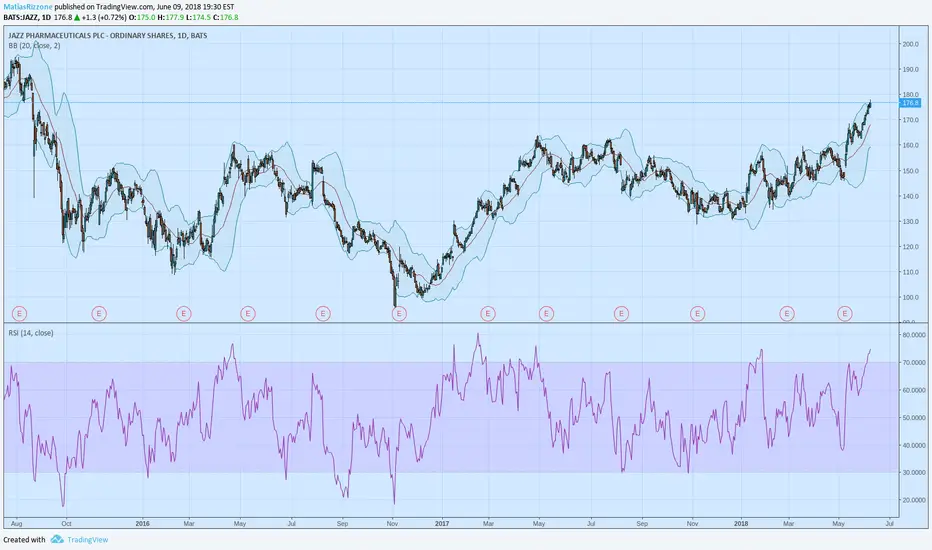Viewport: 932px width, 550px height.
Task: Click the earnings E marker between Oct and 2016
Action: tap(99, 313)
